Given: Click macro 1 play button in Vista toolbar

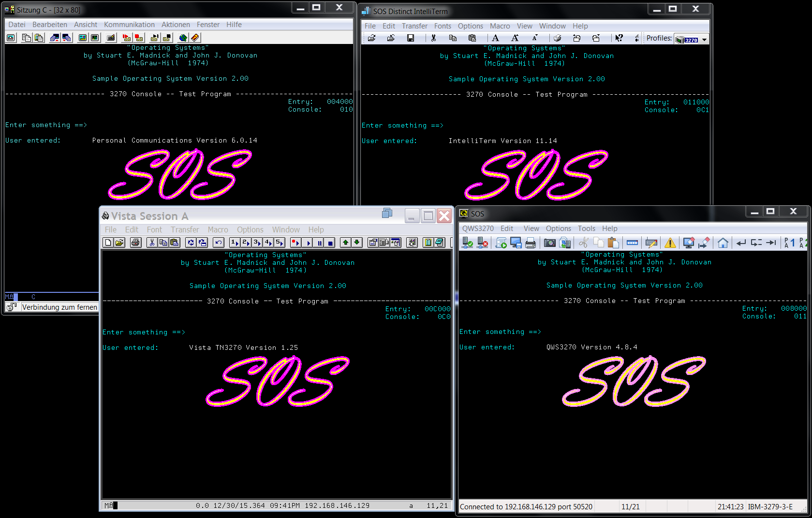Looking at the screenshot, I should tap(235, 243).
